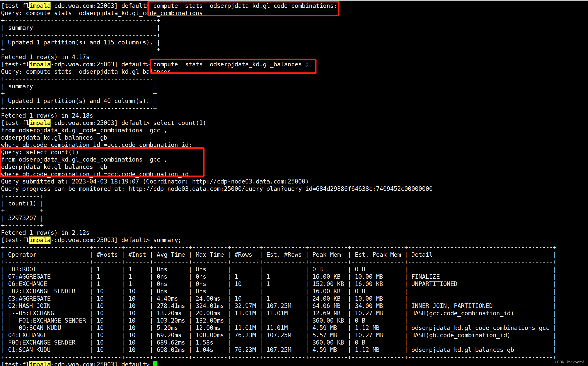Click the first highlighted impala word
The image size is (588, 366).
[x=40, y=6]
